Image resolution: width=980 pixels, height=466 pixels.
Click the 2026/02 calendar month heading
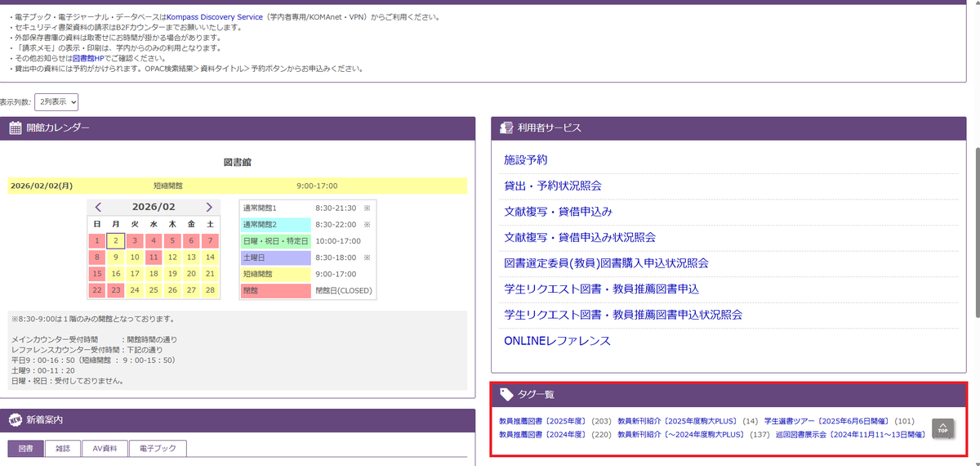pos(154,208)
